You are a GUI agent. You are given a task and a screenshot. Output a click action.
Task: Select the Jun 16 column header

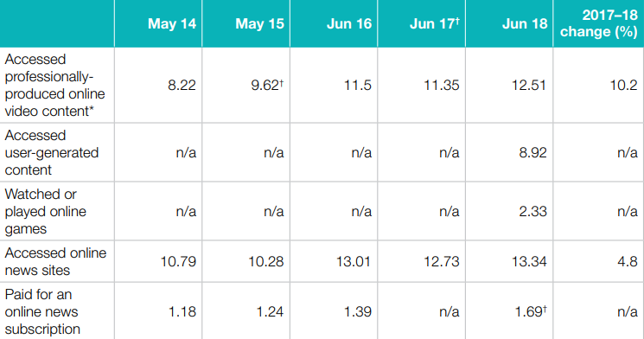pyautogui.click(x=349, y=23)
